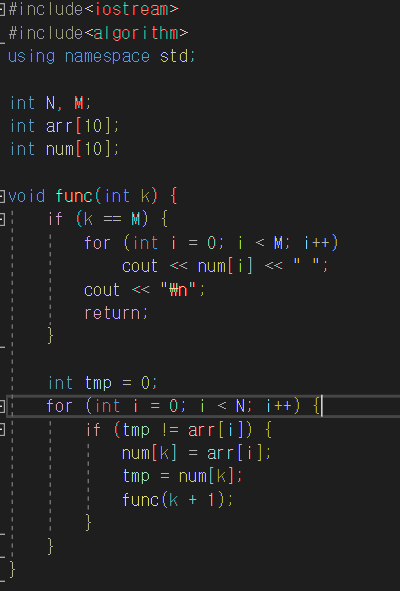Click the recursive 'func(k + 1);' call

pos(178,500)
